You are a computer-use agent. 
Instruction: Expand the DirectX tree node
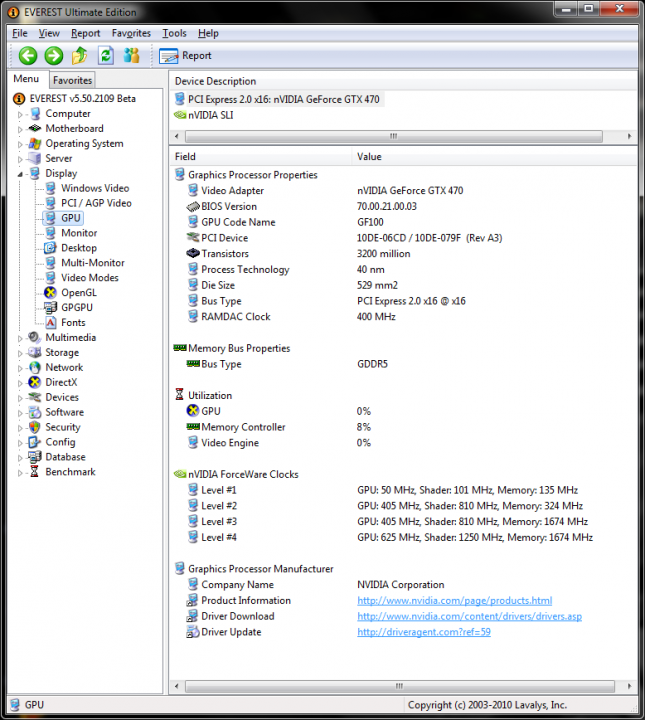(20, 383)
